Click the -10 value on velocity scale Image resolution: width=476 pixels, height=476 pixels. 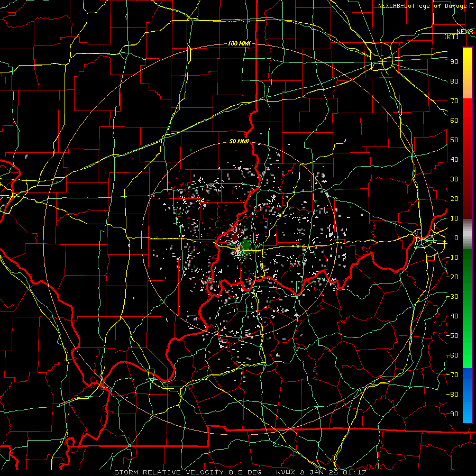click(x=453, y=258)
